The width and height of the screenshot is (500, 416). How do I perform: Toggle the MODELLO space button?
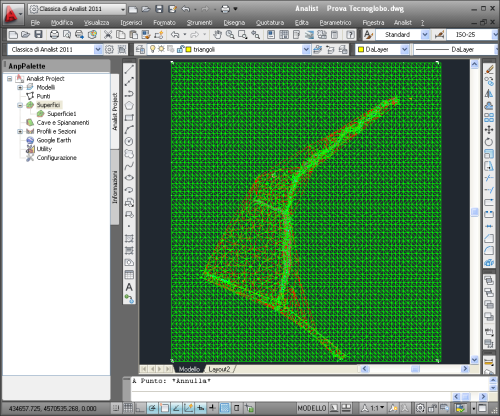click(x=312, y=408)
